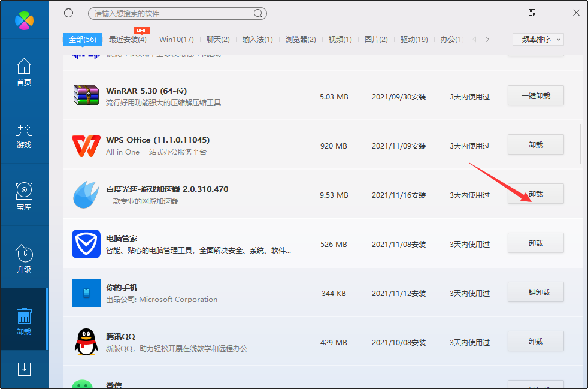Viewport: 588px width, 389px height.
Task: Switch to the 图片(2) tab
Action: pos(376,40)
